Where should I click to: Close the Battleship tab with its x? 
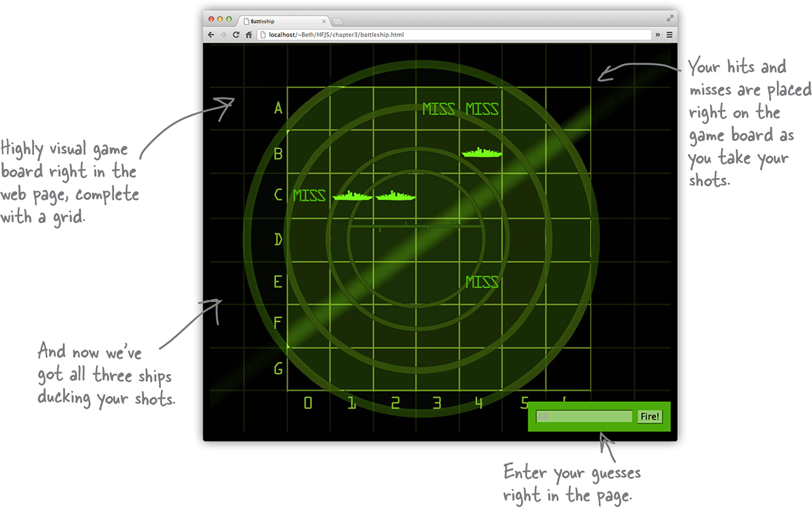click(324, 21)
